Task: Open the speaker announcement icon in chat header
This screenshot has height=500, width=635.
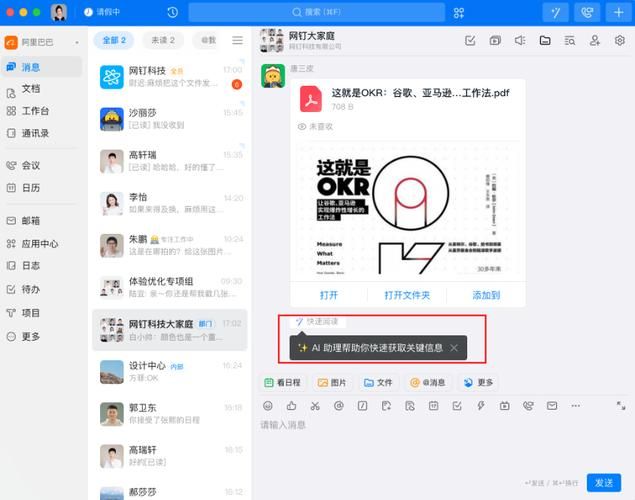Action: [x=520, y=41]
